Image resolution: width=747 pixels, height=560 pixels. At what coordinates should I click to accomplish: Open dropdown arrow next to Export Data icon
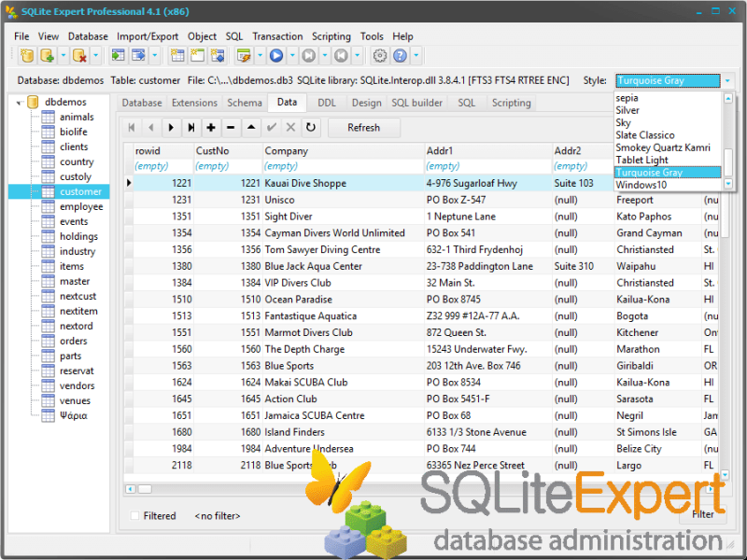pyautogui.click(x=154, y=56)
